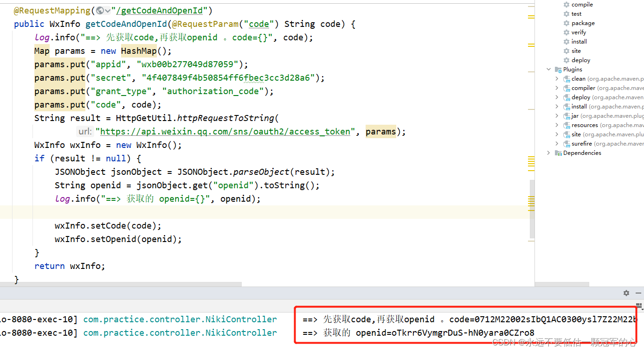Expand the install plugin node
644x351 pixels.
point(557,107)
